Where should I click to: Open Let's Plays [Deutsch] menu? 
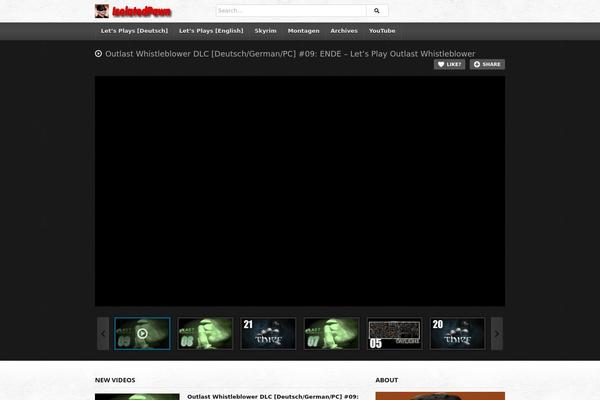click(x=134, y=31)
